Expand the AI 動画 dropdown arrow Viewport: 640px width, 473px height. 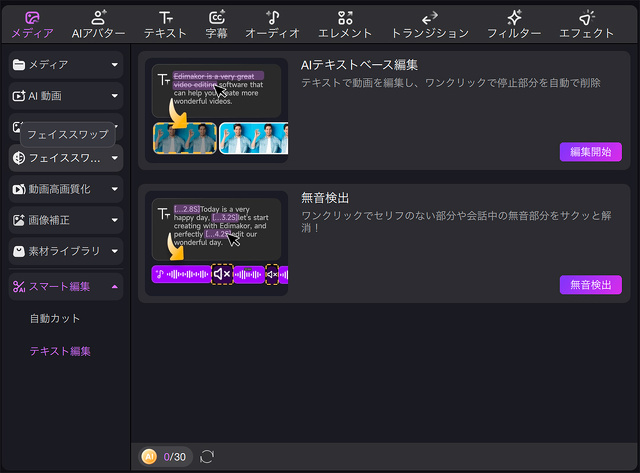[x=115, y=96]
